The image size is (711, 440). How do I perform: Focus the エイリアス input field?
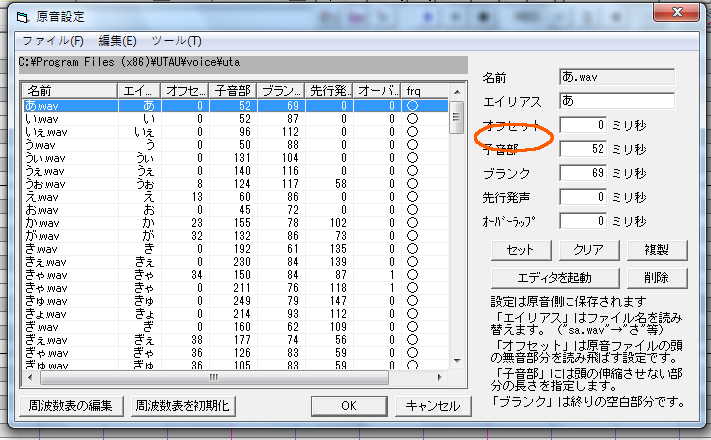pyautogui.click(x=617, y=101)
